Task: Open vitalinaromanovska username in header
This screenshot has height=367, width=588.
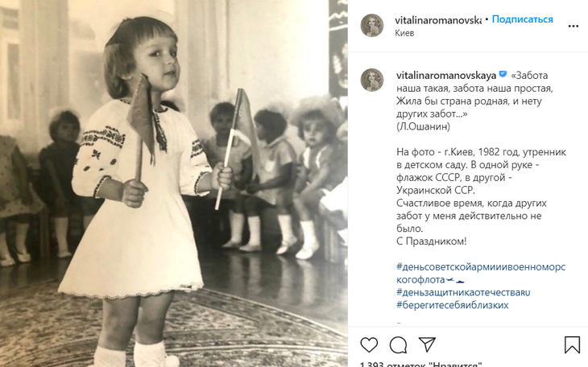Action: [x=438, y=20]
